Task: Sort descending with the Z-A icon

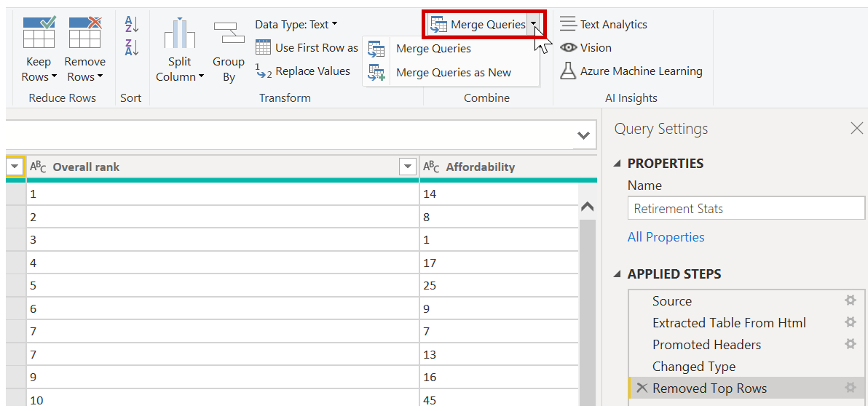Action: pyautogui.click(x=131, y=47)
